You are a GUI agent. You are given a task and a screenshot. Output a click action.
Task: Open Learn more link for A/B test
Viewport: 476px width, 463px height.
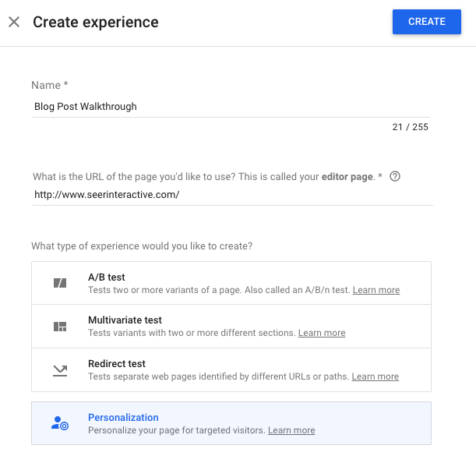click(376, 290)
